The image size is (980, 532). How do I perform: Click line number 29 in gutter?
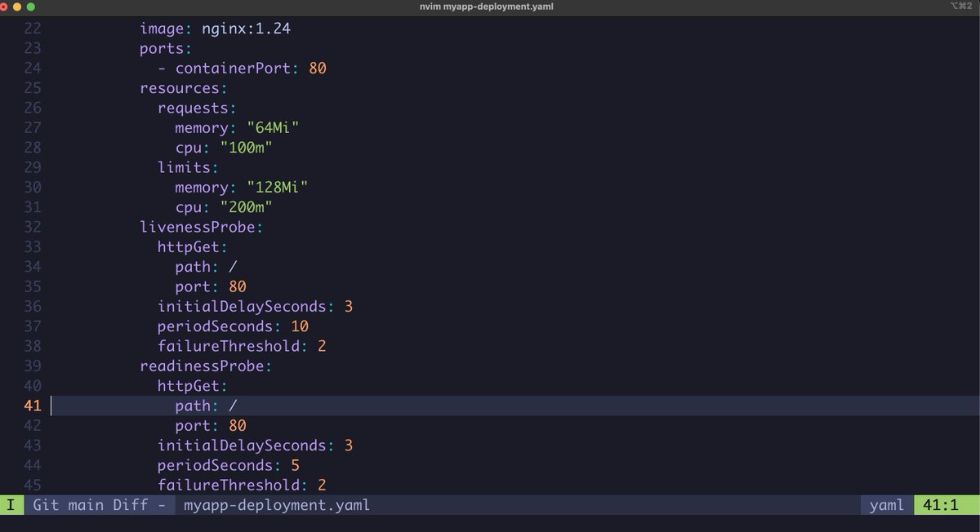(x=32, y=167)
